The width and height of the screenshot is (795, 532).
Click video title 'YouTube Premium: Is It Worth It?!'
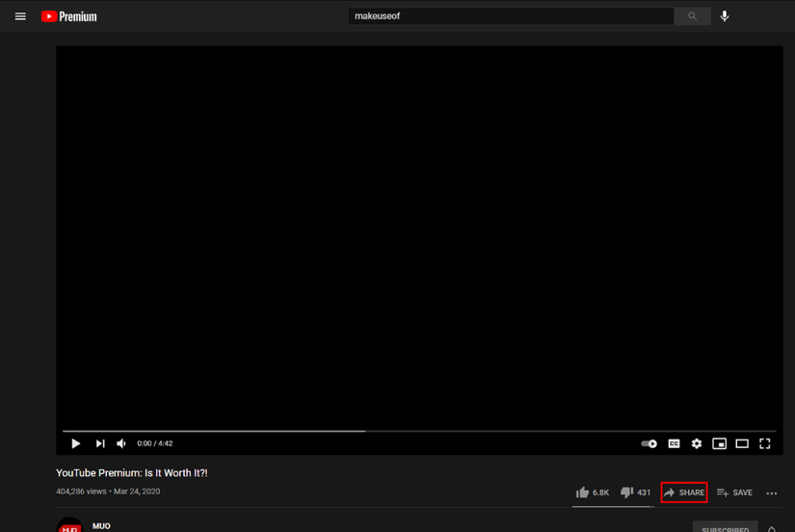point(132,472)
